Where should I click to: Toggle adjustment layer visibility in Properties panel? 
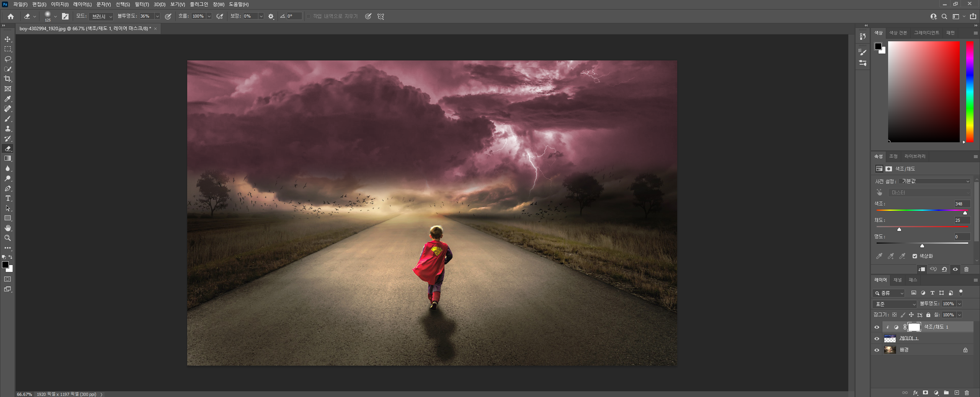tap(955, 269)
